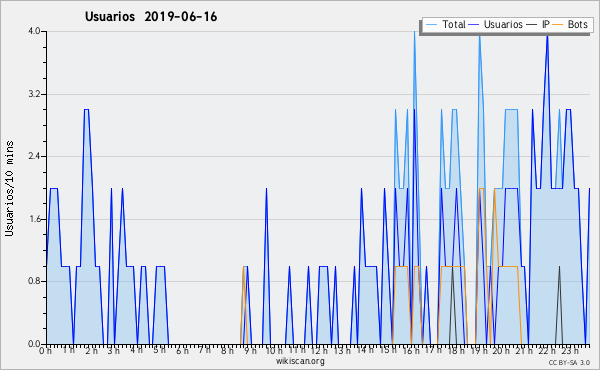Click the '6 h' x-axis label
The height and width of the screenshot is (370, 600).
tap(182, 351)
